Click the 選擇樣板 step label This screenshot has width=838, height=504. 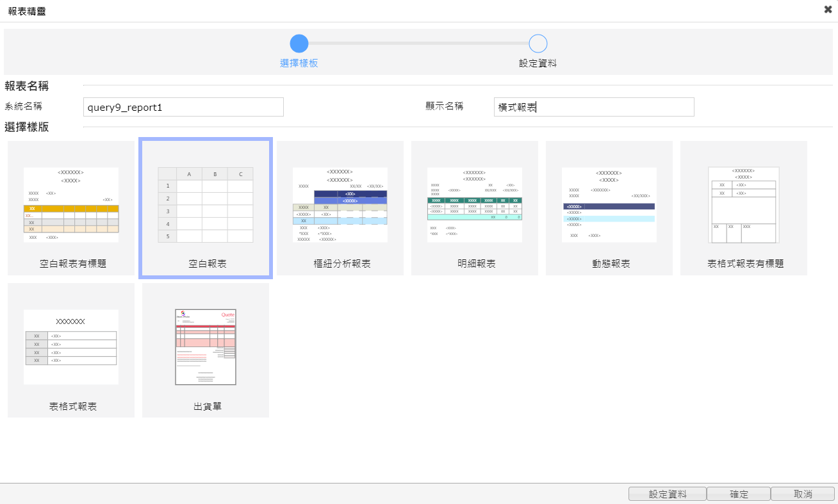299,63
